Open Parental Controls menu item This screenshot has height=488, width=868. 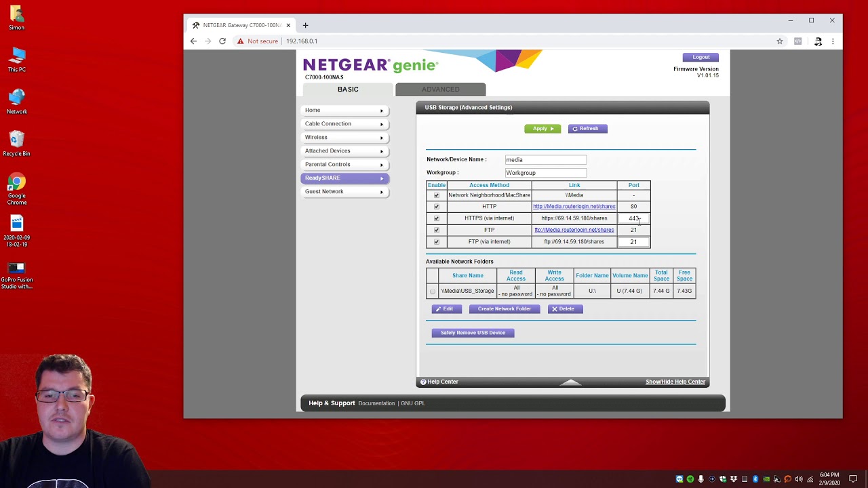click(344, 165)
